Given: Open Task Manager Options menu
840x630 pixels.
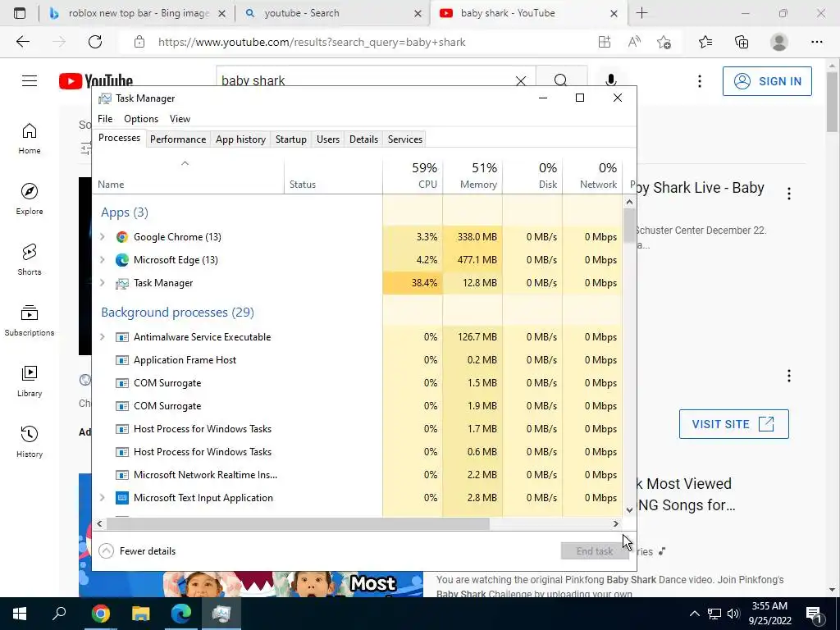Looking at the screenshot, I should [x=141, y=119].
